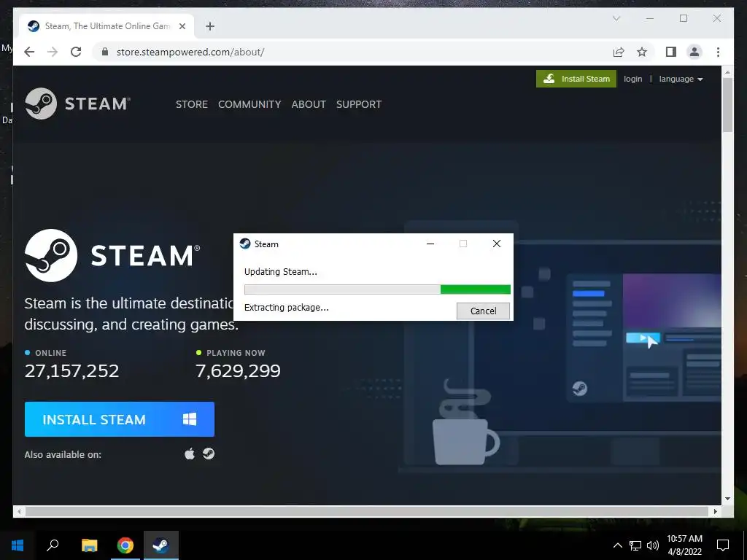Click the Apple macOS download icon
This screenshot has height=560, width=747.
coord(190,454)
